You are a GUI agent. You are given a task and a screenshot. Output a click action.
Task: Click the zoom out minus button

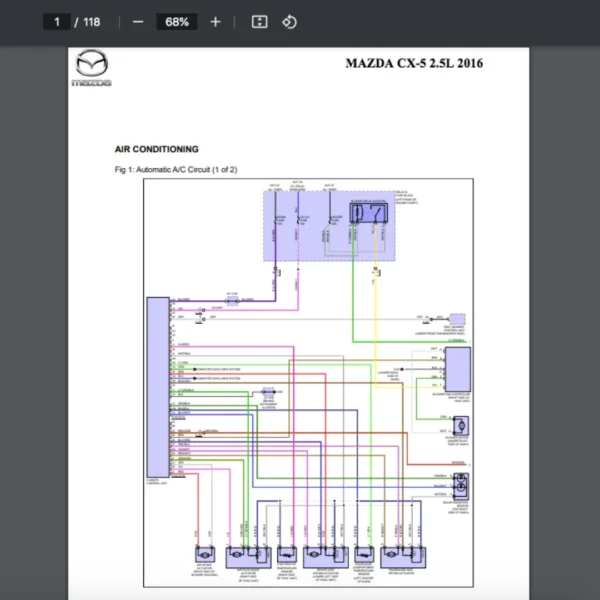(138, 22)
